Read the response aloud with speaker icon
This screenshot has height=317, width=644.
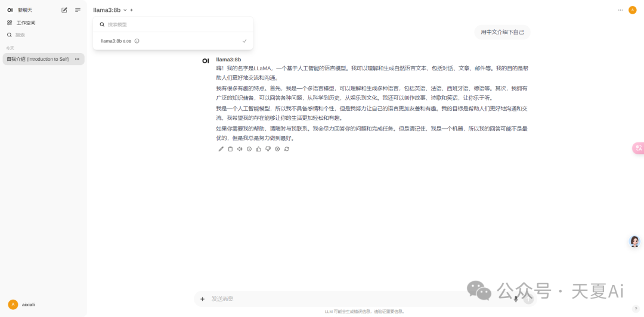click(x=240, y=149)
